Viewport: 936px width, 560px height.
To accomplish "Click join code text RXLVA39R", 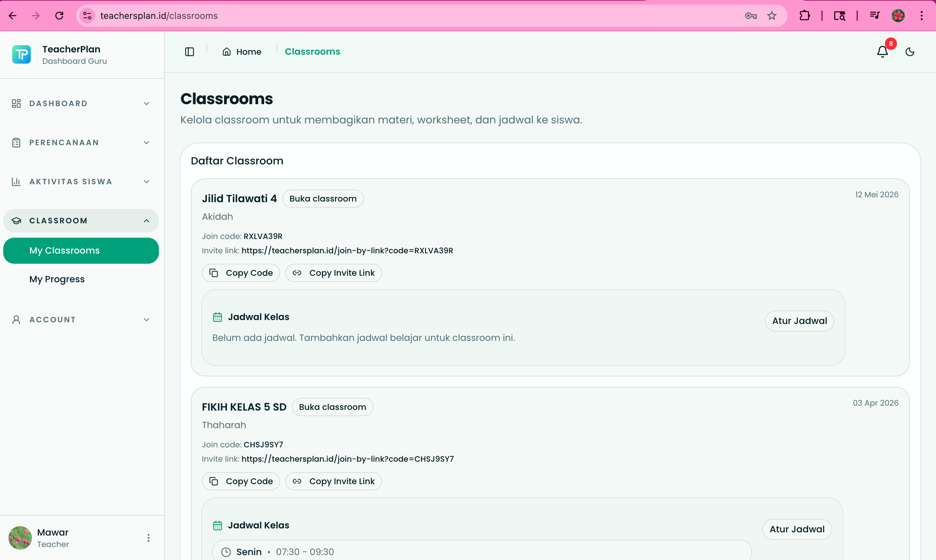I will (x=263, y=236).
